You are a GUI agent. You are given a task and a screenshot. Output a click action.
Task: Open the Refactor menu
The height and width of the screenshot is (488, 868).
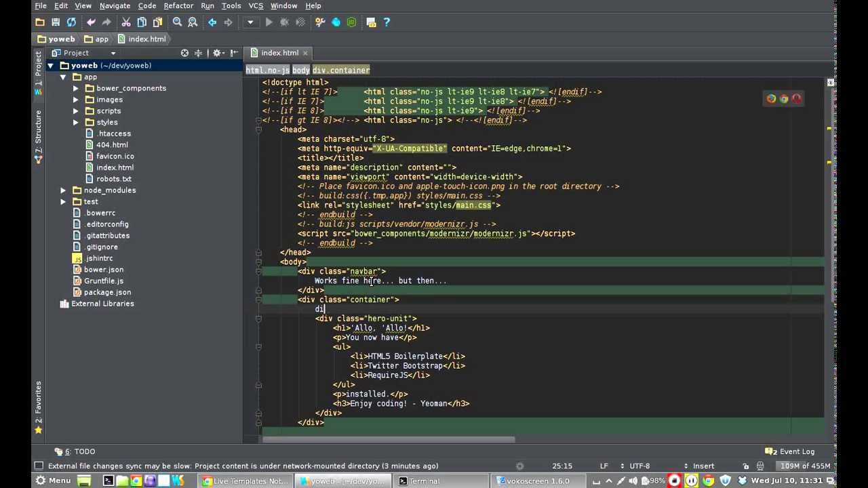pyautogui.click(x=178, y=5)
